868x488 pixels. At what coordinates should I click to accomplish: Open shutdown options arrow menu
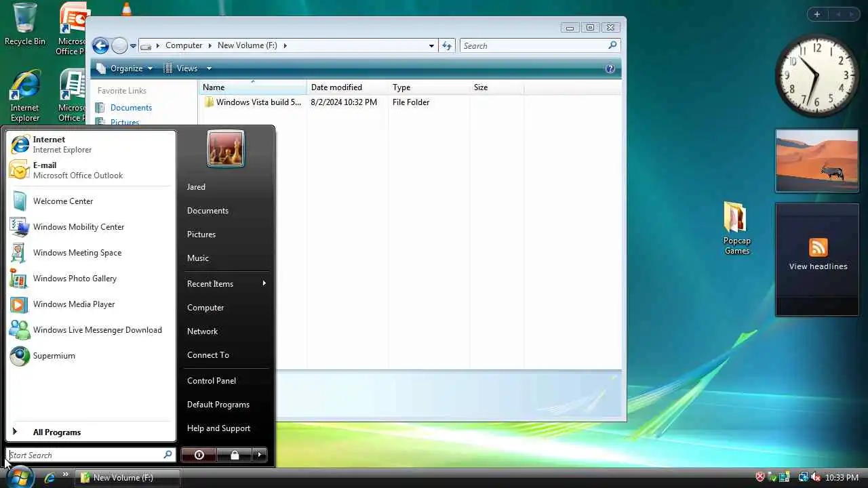coord(260,455)
